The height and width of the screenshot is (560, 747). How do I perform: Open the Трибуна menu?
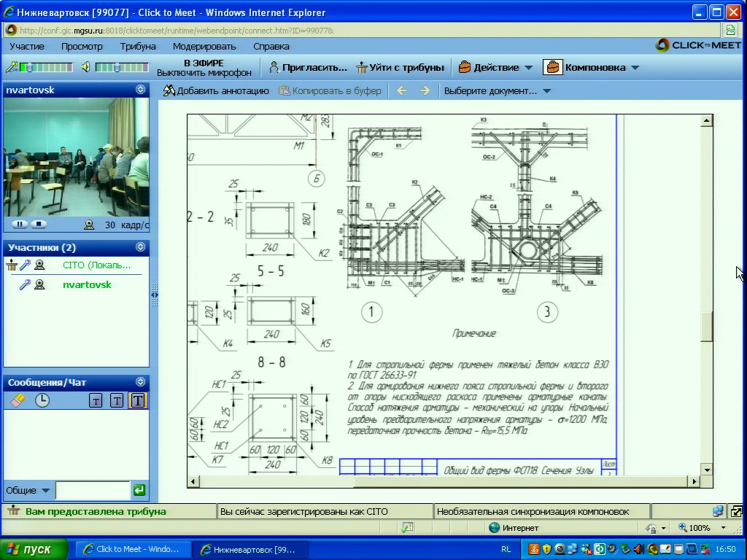(x=138, y=46)
